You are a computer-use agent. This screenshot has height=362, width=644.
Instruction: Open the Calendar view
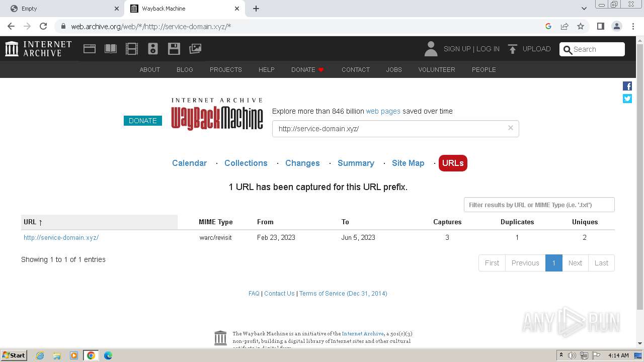pyautogui.click(x=189, y=163)
